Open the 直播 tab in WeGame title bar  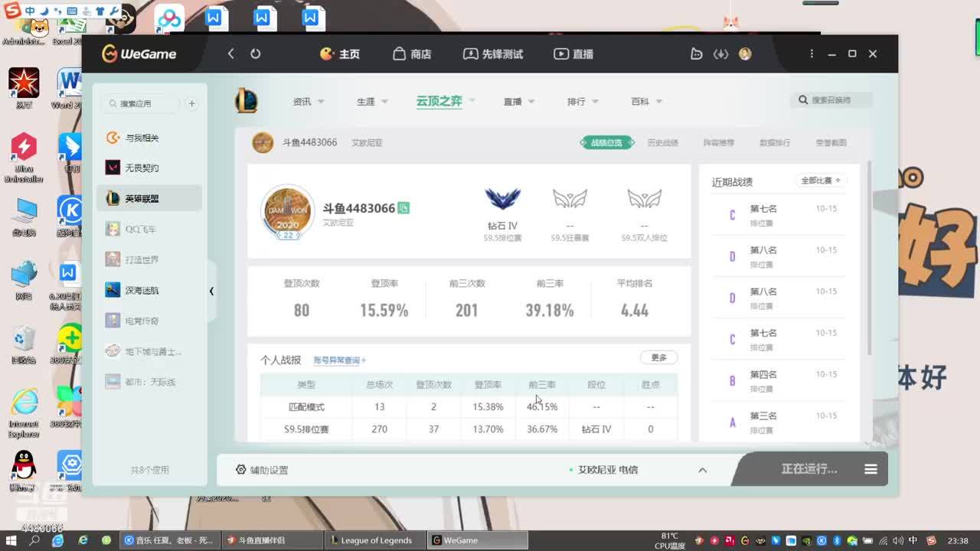[573, 54]
